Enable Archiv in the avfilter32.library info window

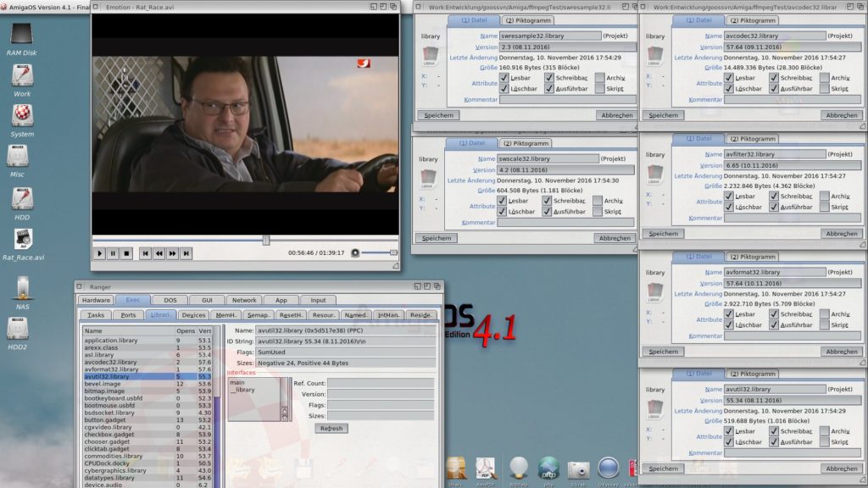coord(824,196)
